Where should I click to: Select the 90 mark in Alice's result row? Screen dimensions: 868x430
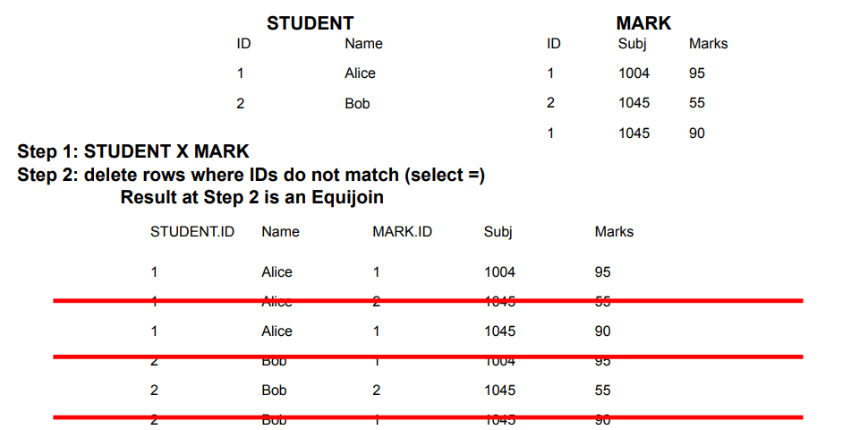coord(603,331)
